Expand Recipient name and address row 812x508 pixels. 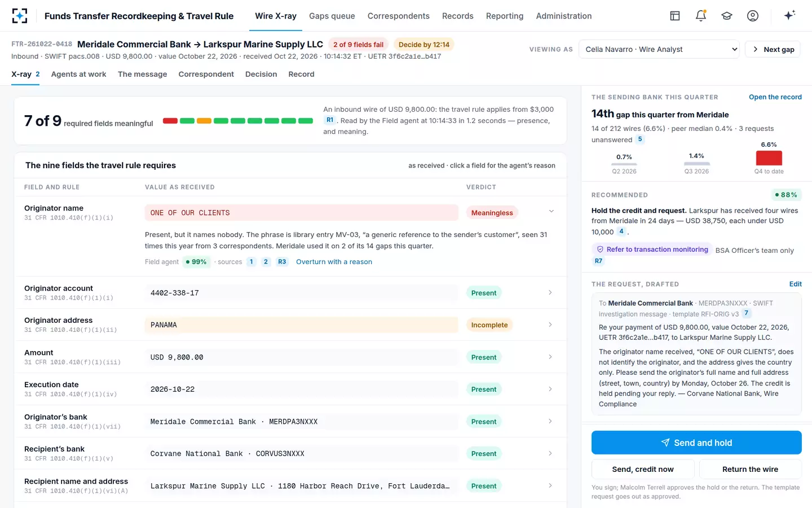(x=550, y=485)
